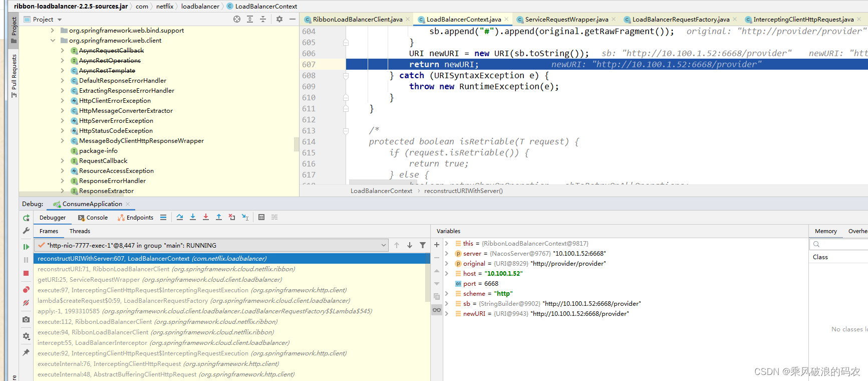Click the Pause Program icon

(x=26, y=260)
